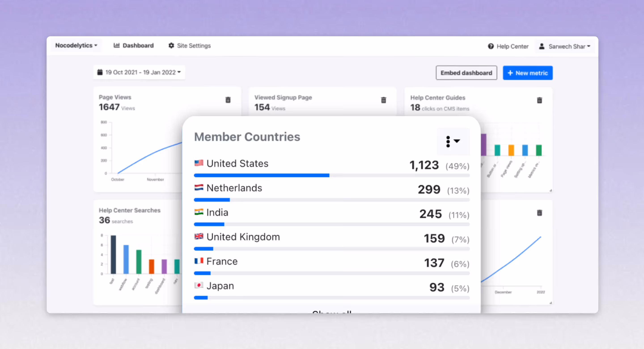The image size is (644, 349).
Task: Open the 19 Oct 2021 date range picker
Action: (x=139, y=72)
